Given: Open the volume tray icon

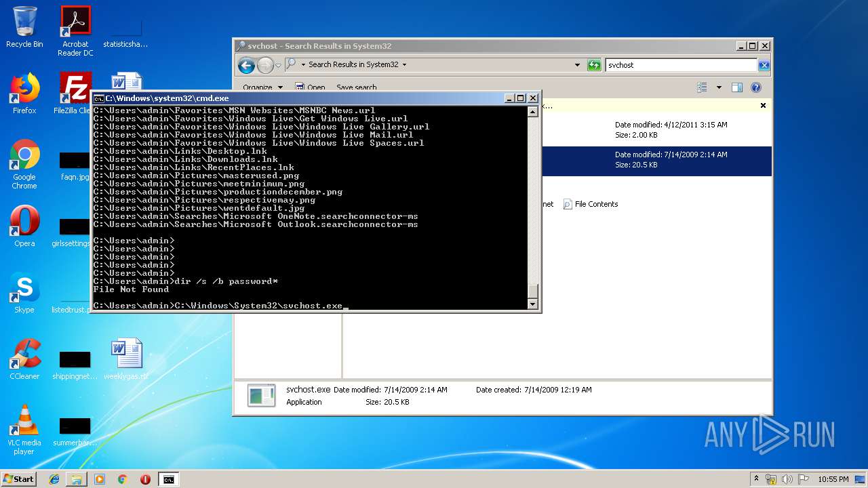Looking at the screenshot, I should click(787, 479).
